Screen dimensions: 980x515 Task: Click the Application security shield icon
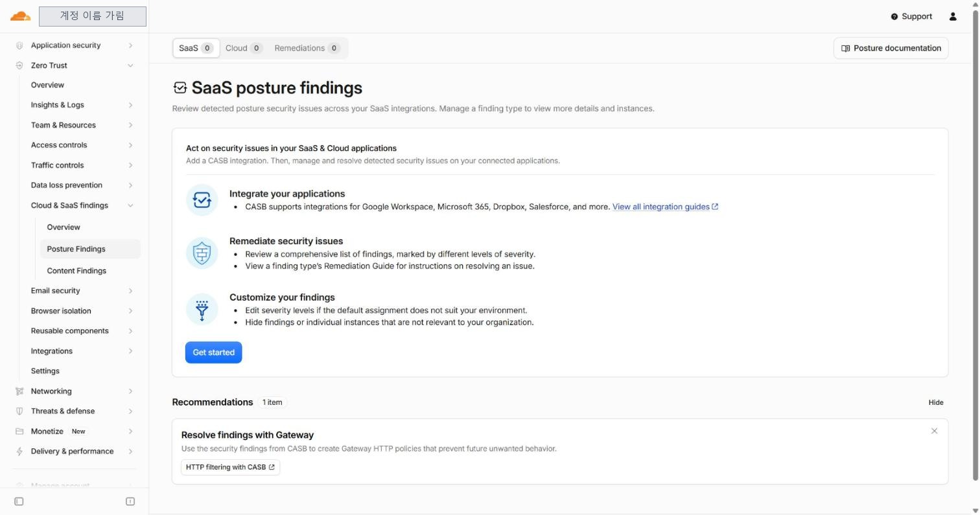[x=19, y=45]
